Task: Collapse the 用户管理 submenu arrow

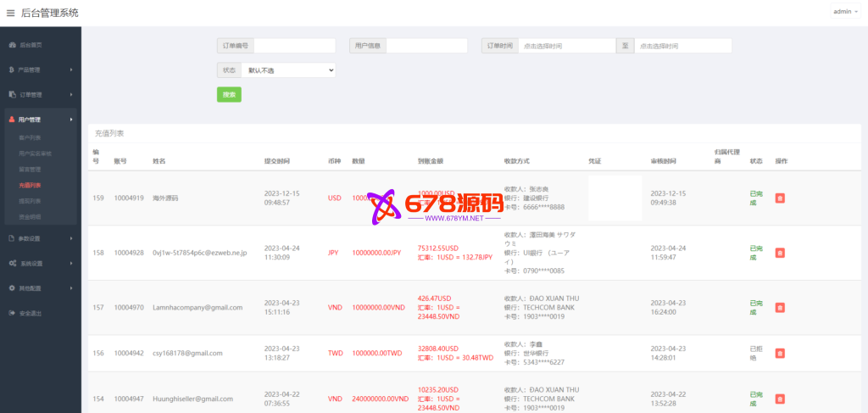Action: pos(71,120)
